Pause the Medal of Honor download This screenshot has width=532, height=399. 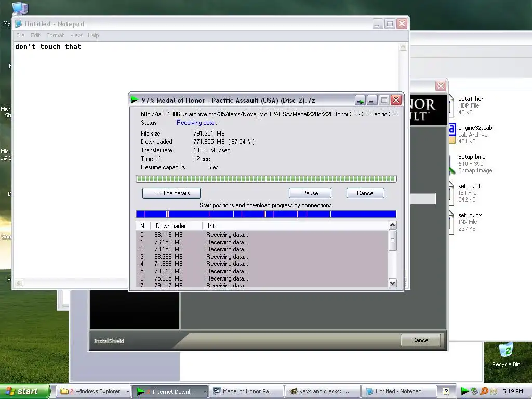310,193
